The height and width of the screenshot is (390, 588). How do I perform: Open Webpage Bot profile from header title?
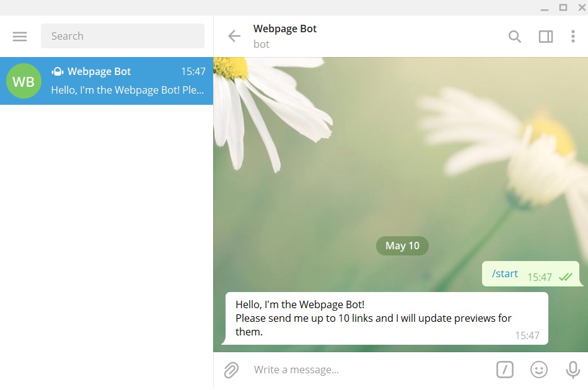(285, 29)
